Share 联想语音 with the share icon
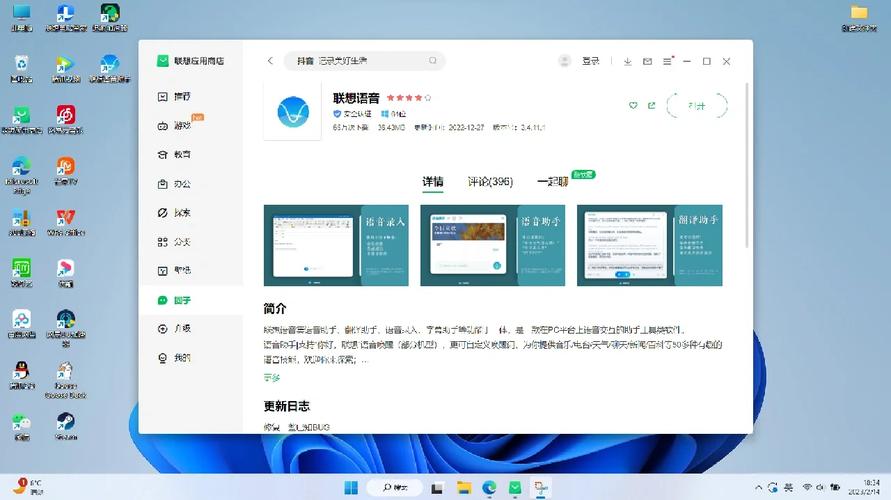 651,106
